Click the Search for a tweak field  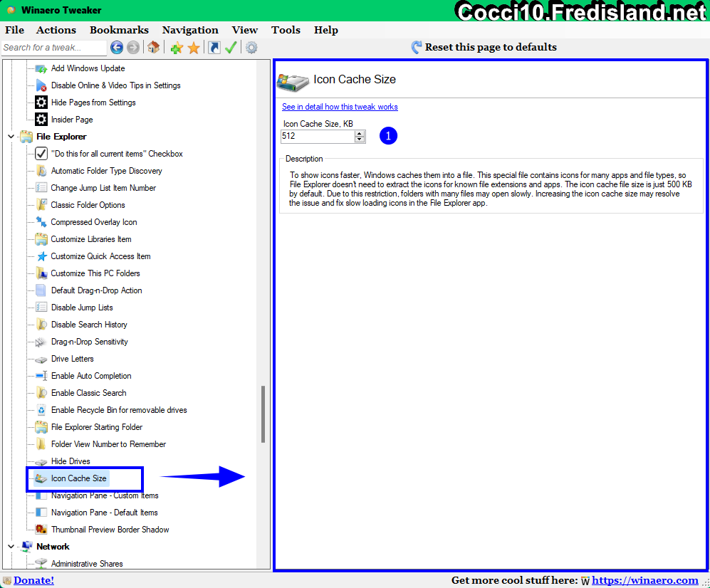(x=54, y=48)
